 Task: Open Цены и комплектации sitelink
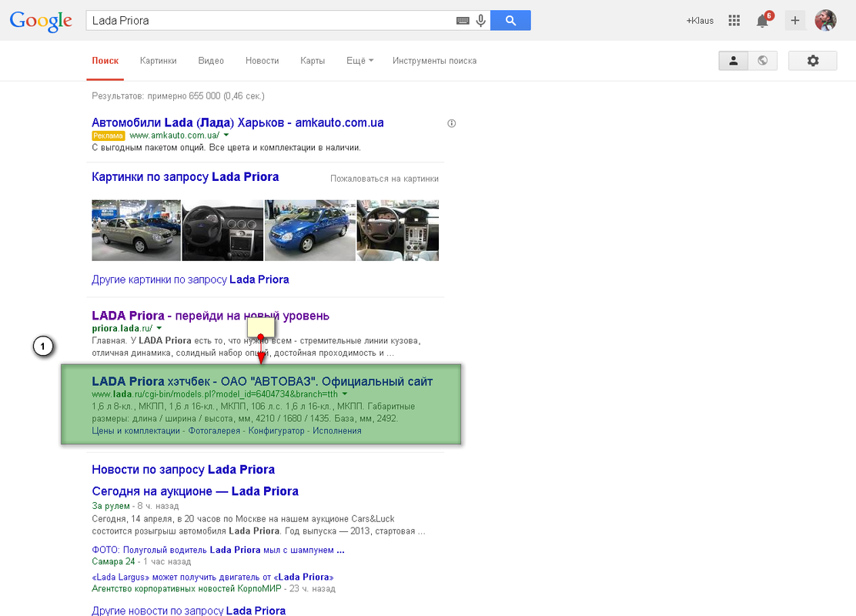coord(136,431)
